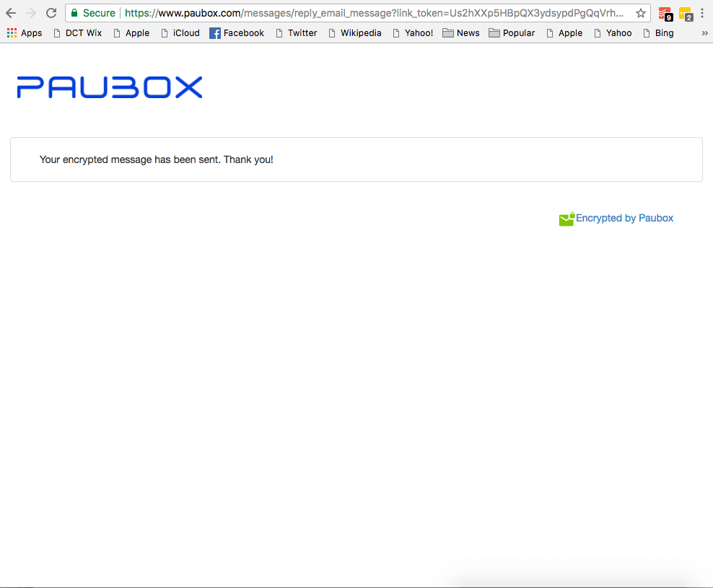Open the Wikipedia bookmark
Image resolution: width=713 pixels, height=588 pixels.
click(x=354, y=33)
